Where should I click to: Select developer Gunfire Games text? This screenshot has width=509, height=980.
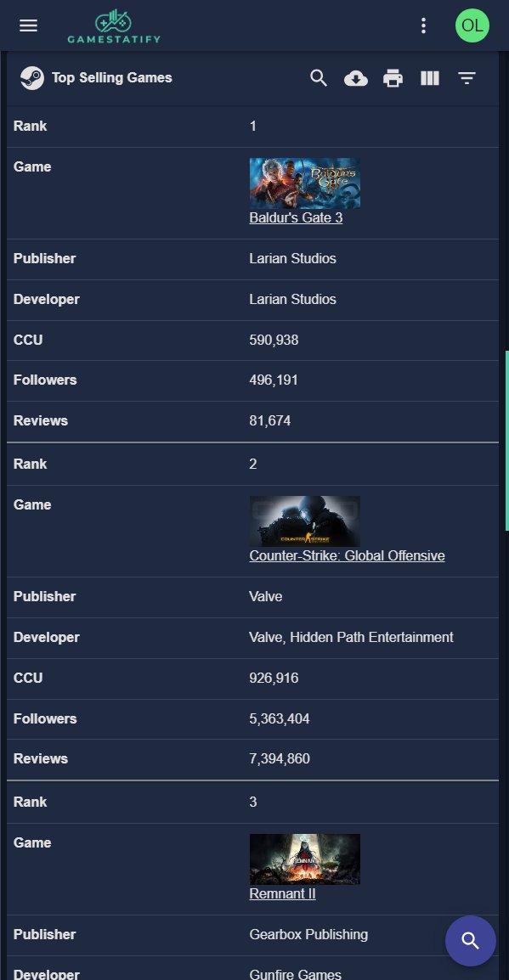point(296,974)
